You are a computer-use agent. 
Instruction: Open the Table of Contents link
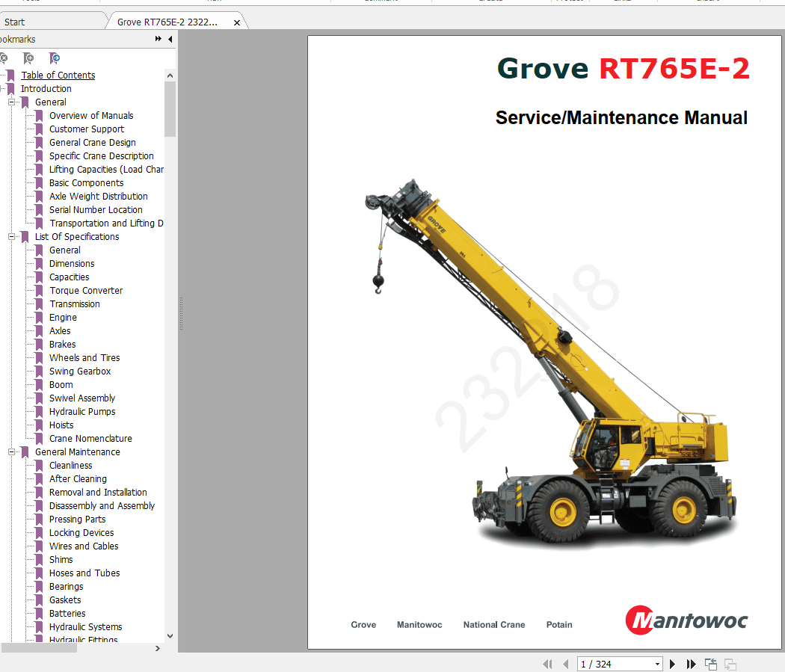58,75
